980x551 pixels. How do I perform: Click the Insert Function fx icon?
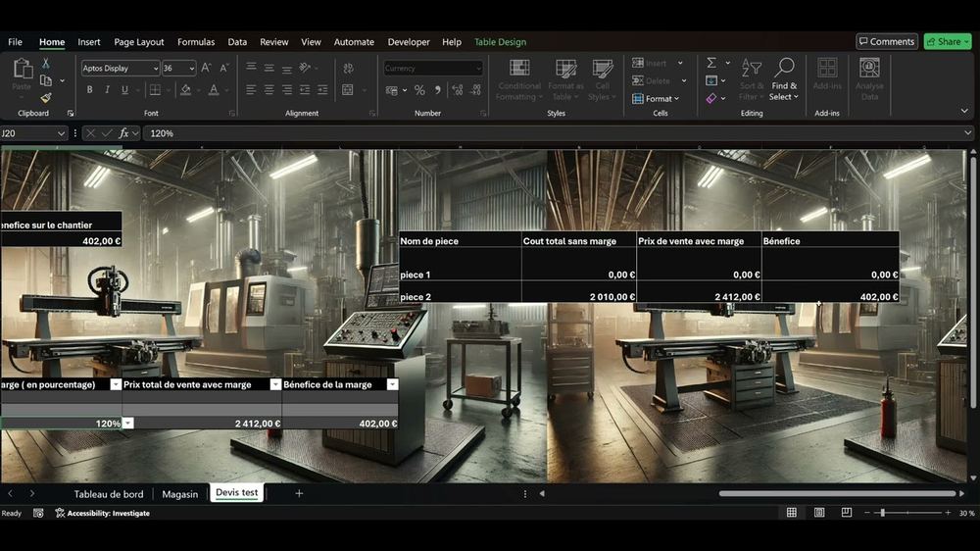coord(123,133)
